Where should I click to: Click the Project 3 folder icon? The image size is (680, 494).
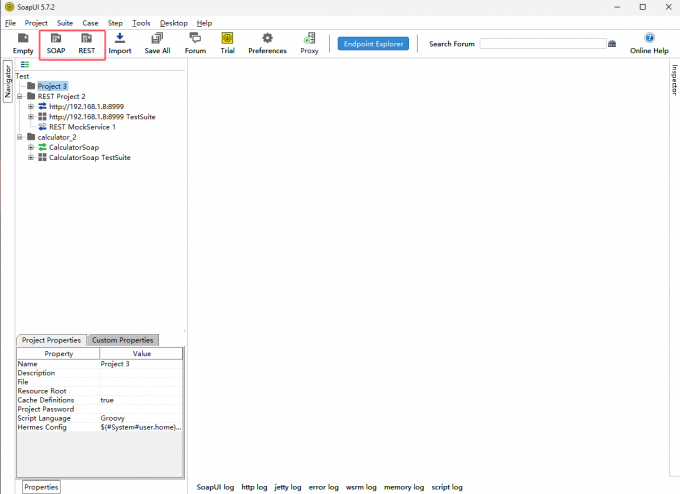pos(31,86)
